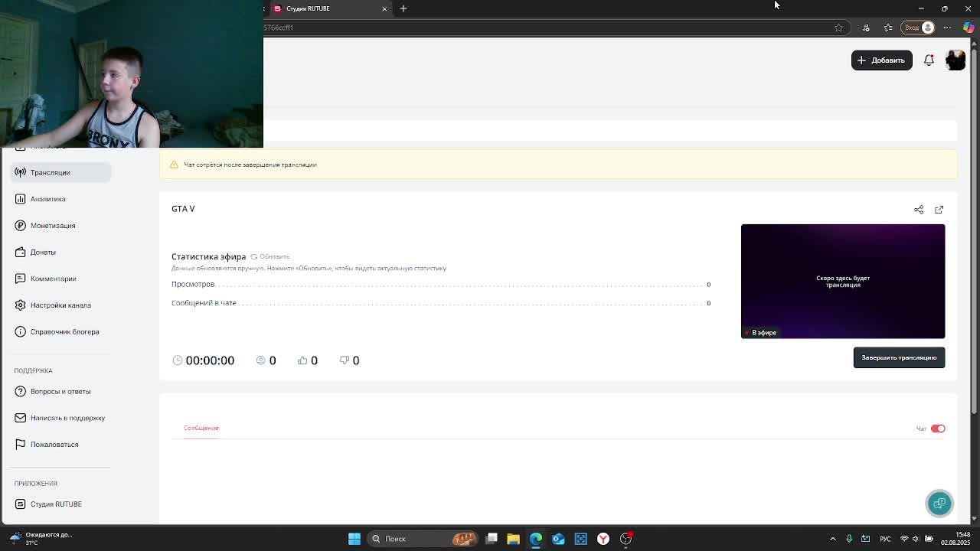Screen dimensions: 980x551
Task: Open Вопросы и ответы support link
Action: [x=60, y=391]
